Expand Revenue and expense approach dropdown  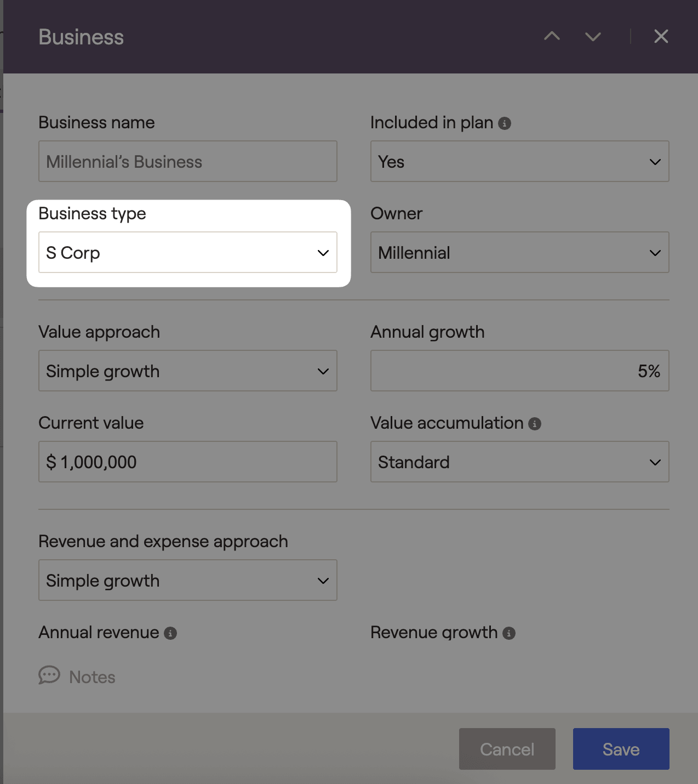pyautogui.click(x=187, y=581)
